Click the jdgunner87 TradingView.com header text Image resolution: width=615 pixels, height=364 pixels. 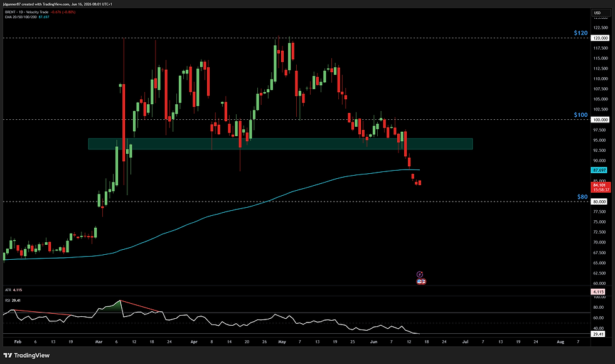pyautogui.click(x=57, y=4)
